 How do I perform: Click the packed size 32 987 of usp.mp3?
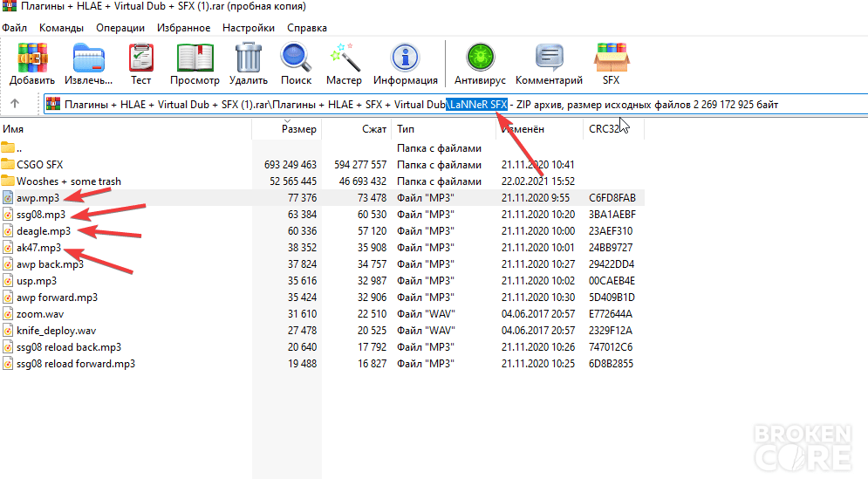372,281
